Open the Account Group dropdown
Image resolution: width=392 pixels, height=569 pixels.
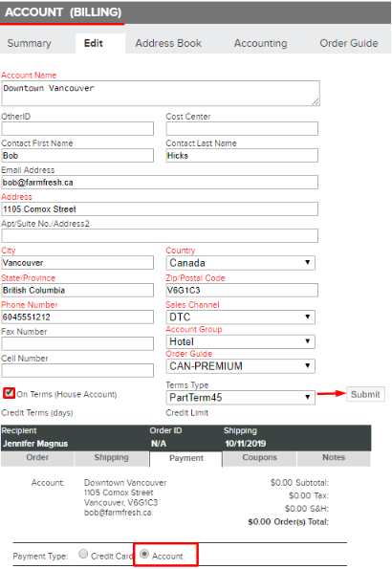coord(240,341)
